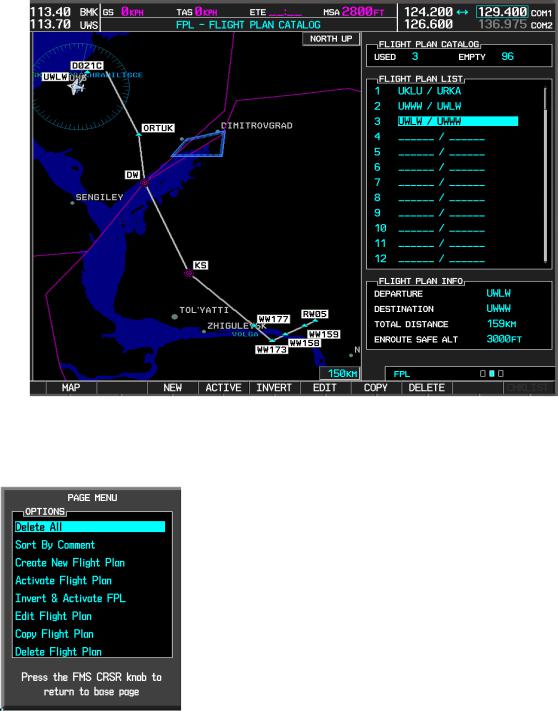Select flight plan 2 UWWW / UWLW
558x711 pixels.
click(x=429, y=106)
